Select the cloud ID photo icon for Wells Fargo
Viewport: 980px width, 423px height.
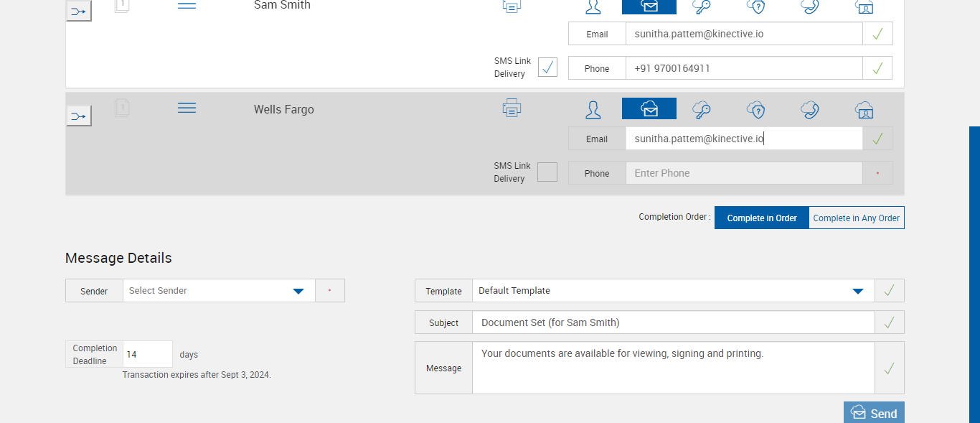tap(864, 109)
